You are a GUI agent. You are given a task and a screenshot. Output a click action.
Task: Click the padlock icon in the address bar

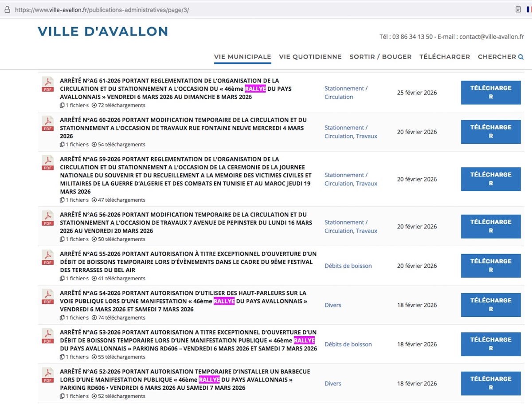coord(7,9)
